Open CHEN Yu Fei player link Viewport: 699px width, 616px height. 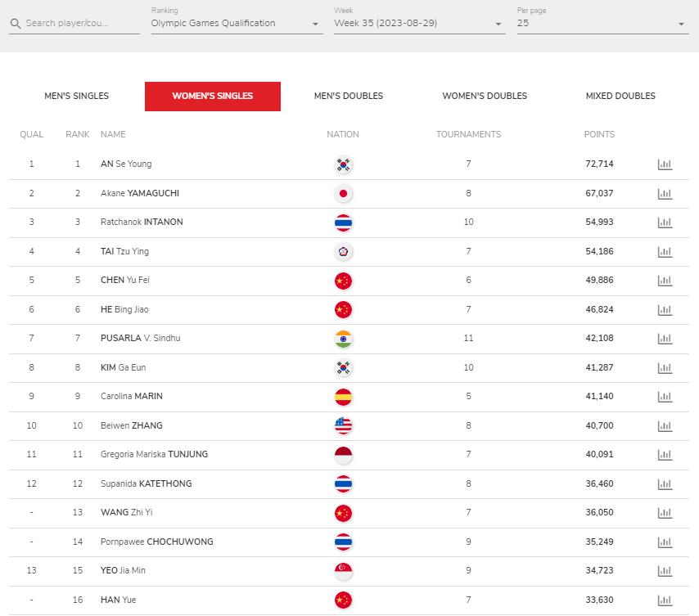point(124,280)
